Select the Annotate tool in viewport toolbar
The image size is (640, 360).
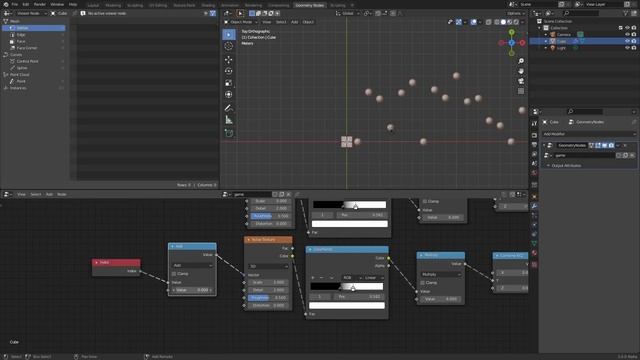pyautogui.click(x=229, y=108)
